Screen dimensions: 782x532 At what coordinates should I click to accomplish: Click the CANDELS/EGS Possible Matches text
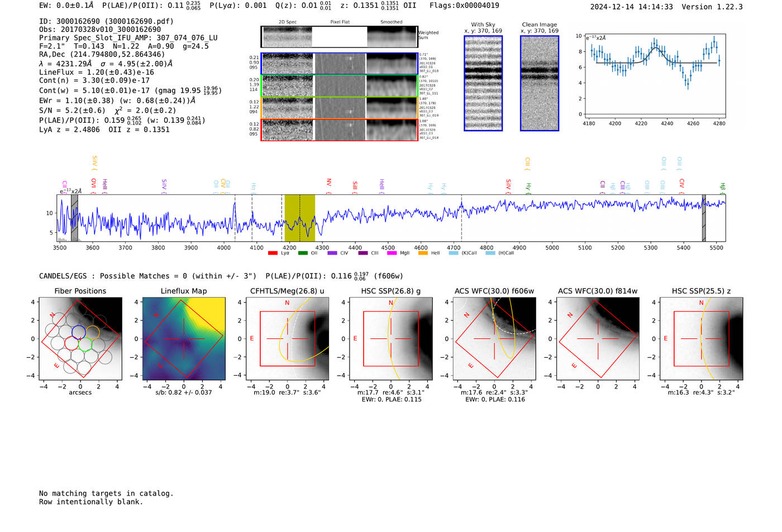pos(148,276)
